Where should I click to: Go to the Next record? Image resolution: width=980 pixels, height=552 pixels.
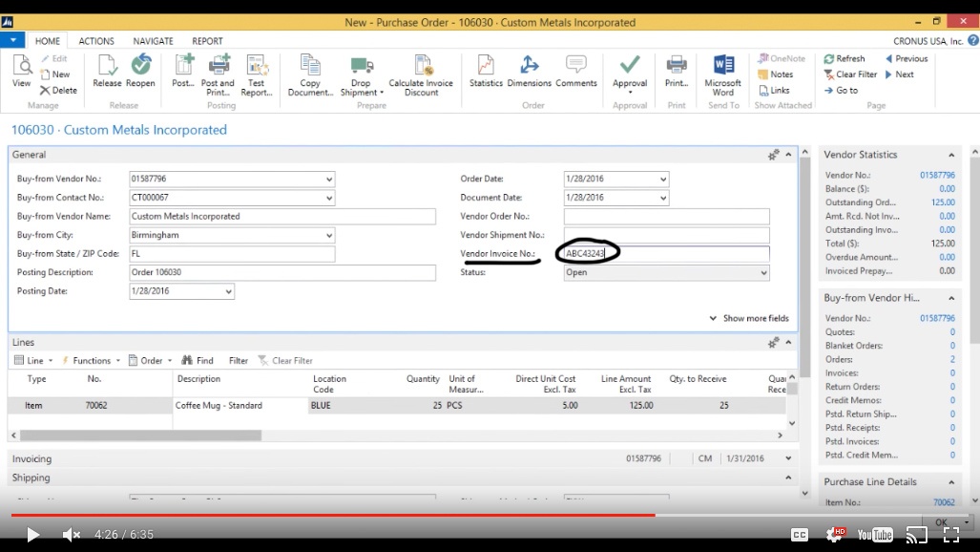(x=900, y=74)
